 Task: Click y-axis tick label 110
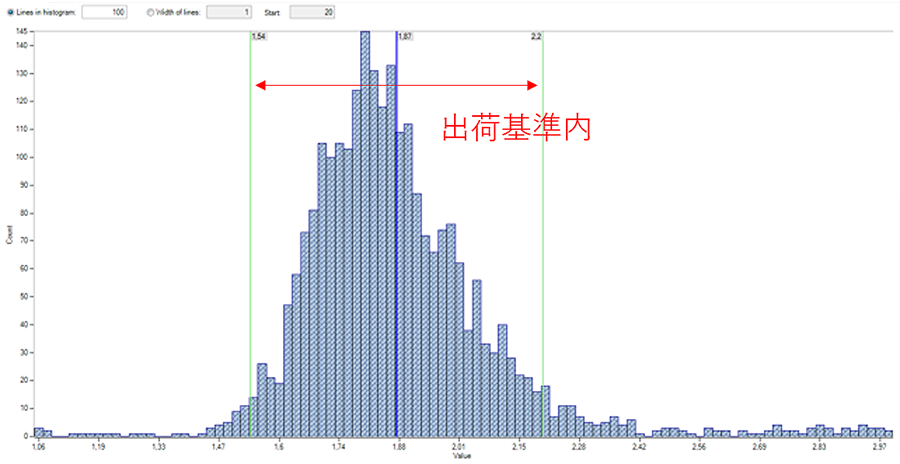pos(22,129)
